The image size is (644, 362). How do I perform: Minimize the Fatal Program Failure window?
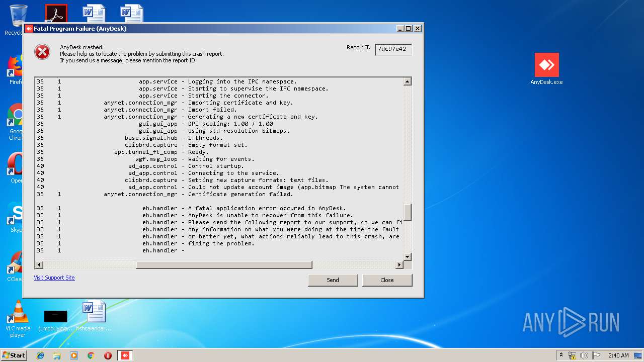click(x=399, y=29)
